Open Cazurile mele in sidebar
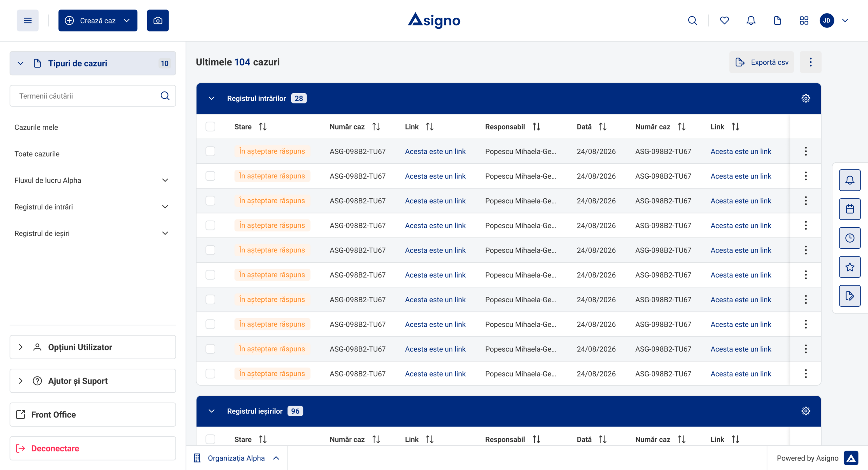 click(36, 127)
